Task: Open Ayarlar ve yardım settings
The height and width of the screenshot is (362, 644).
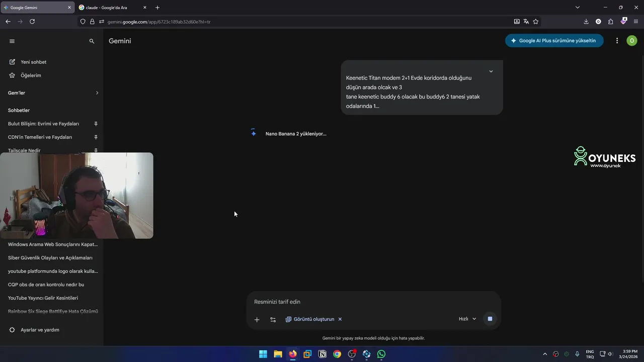Action: [34, 330]
